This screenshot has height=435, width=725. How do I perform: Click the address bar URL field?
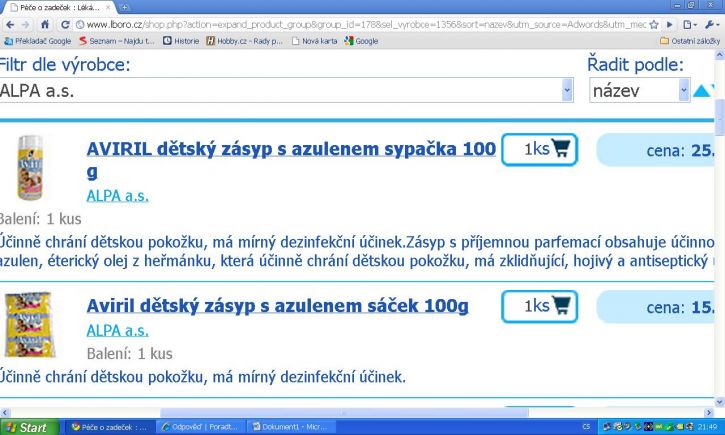(x=365, y=25)
